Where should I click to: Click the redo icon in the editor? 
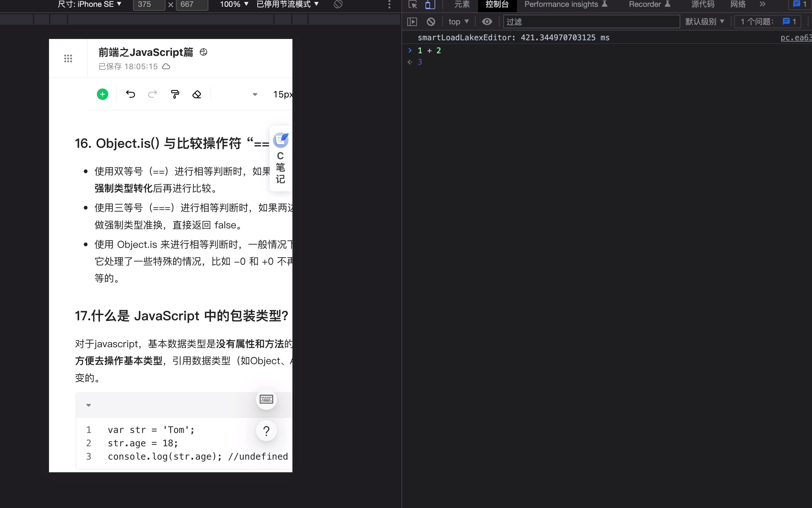coord(153,94)
